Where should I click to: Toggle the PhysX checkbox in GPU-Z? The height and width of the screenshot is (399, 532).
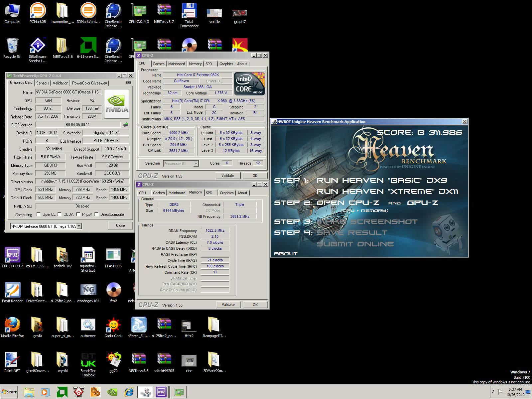click(x=78, y=214)
